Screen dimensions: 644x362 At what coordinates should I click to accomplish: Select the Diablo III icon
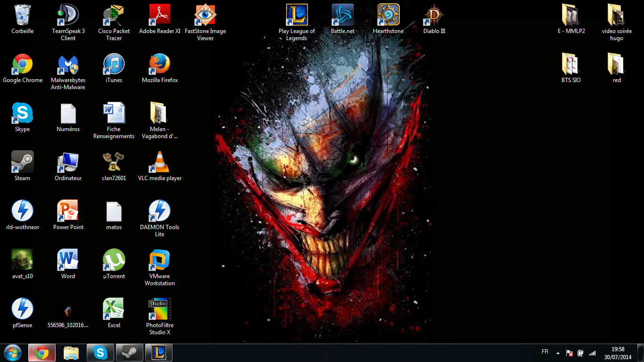point(434,15)
